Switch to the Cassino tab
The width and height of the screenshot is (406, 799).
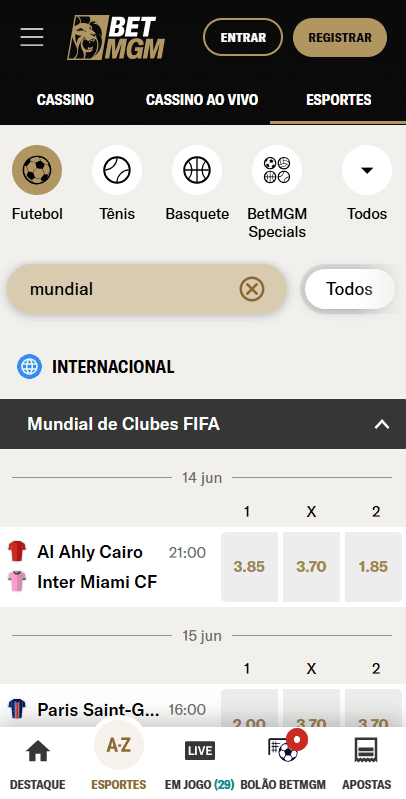[65, 100]
